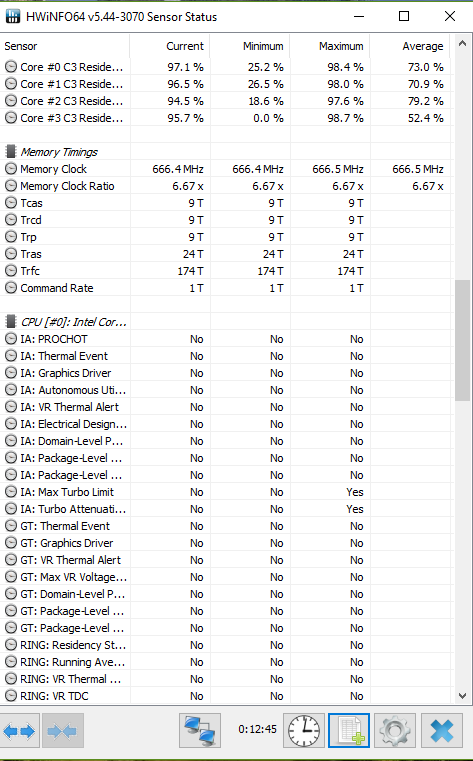Viewport: 473px width, 761px height.
Task: Click the scrollbar down arrow
Action: coord(462,695)
